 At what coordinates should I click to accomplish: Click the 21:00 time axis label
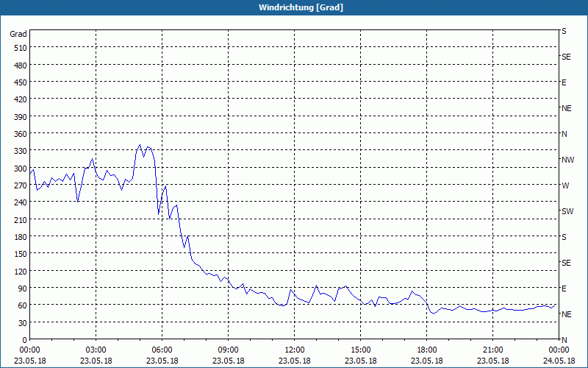pos(492,350)
